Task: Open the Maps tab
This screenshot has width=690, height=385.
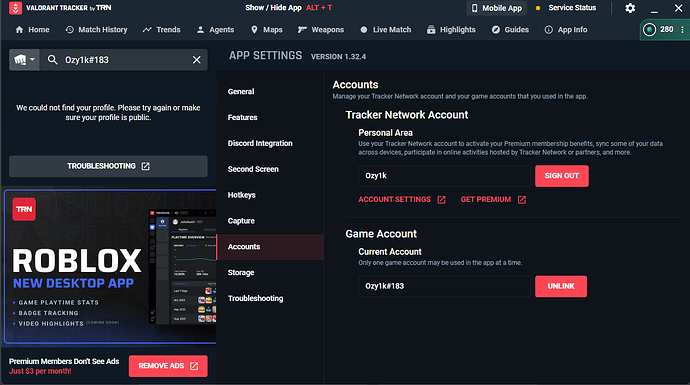Action: tap(267, 29)
